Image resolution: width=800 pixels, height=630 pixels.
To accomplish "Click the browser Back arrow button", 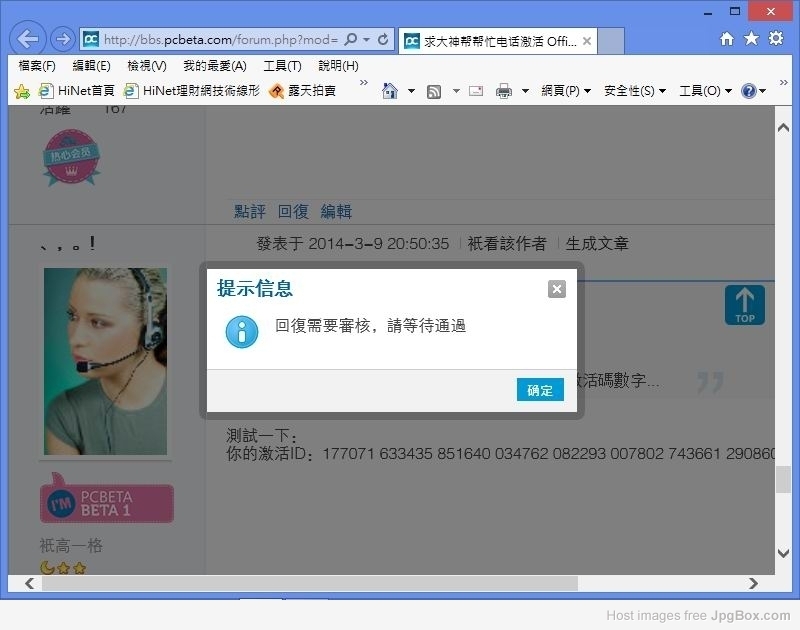I will coord(29,40).
